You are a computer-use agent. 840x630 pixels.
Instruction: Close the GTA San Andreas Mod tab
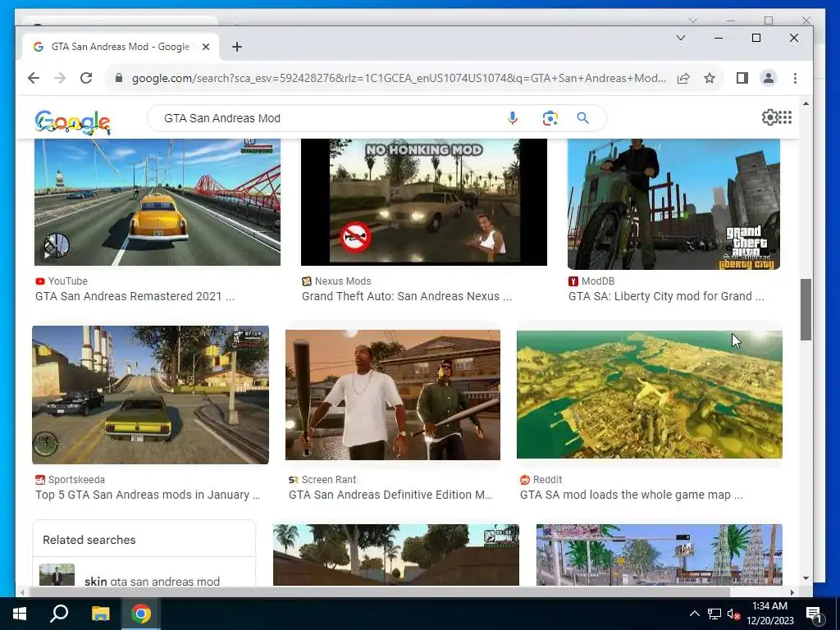(206, 47)
